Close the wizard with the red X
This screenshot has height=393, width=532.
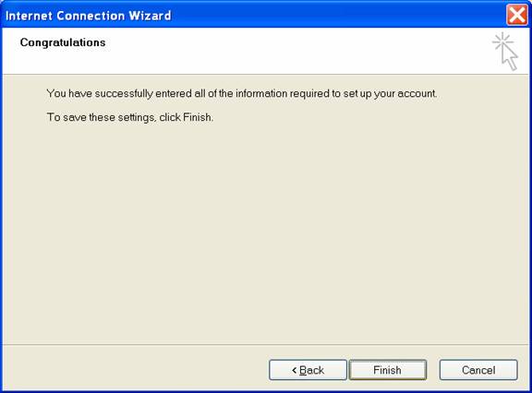(516, 15)
